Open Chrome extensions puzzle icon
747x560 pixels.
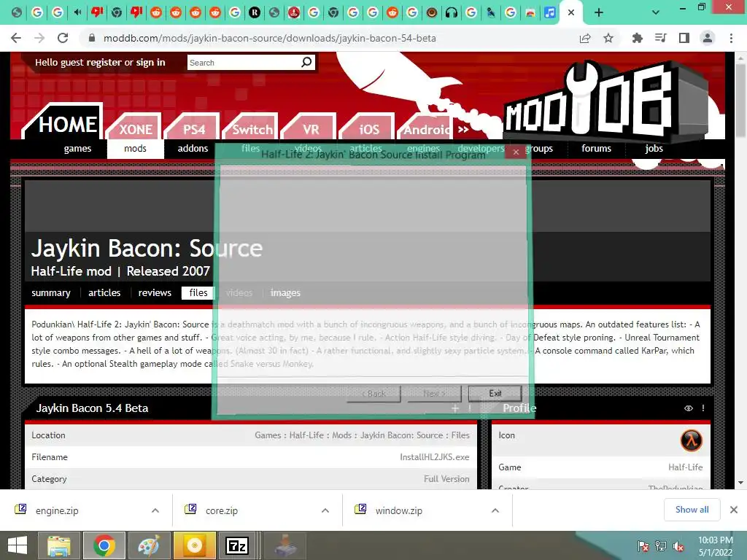coord(637,38)
